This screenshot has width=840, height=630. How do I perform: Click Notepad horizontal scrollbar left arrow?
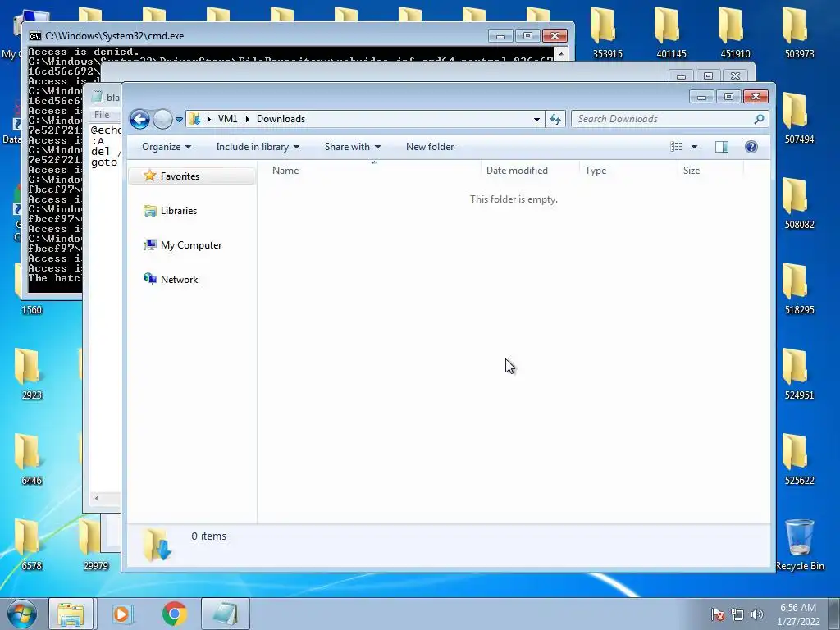tap(97, 498)
